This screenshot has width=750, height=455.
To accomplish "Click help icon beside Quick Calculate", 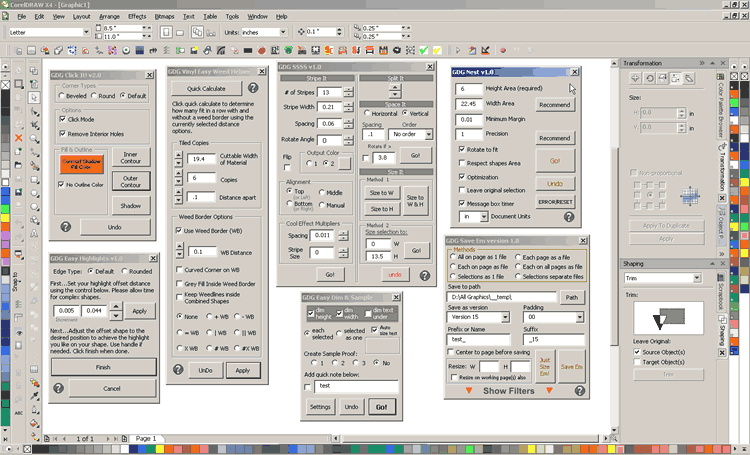I will tap(253, 88).
